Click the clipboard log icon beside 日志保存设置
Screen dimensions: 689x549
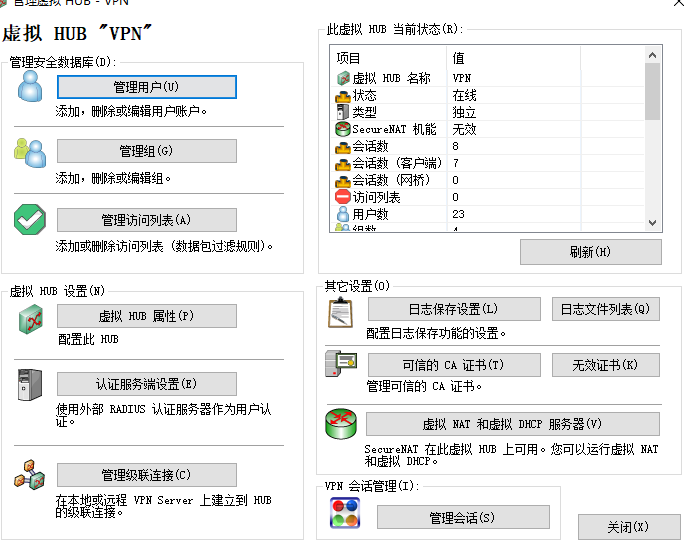tap(341, 313)
